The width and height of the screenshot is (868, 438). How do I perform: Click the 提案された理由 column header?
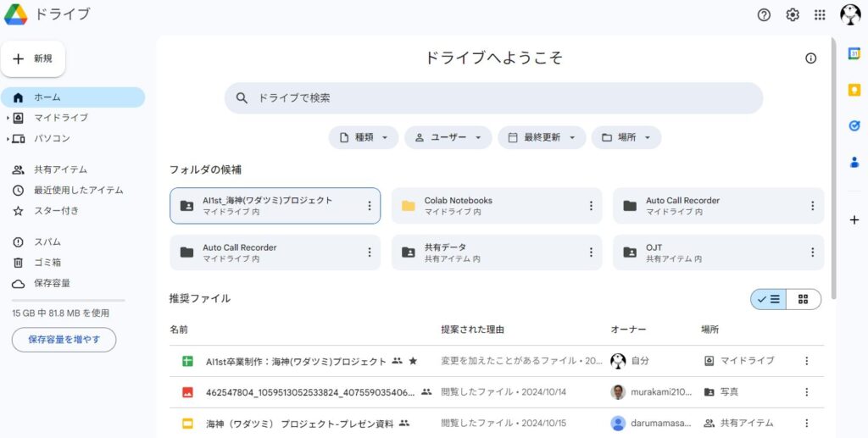click(472, 330)
